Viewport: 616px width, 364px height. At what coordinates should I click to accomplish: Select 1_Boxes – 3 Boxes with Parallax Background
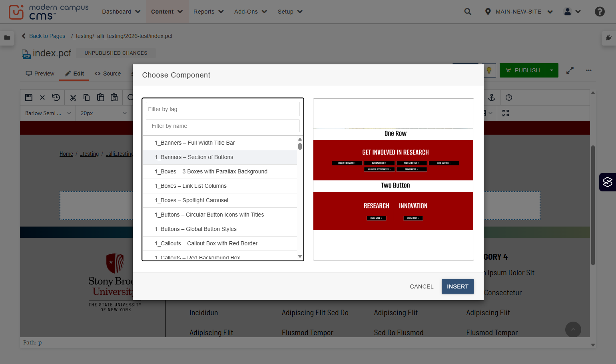coord(220,171)
